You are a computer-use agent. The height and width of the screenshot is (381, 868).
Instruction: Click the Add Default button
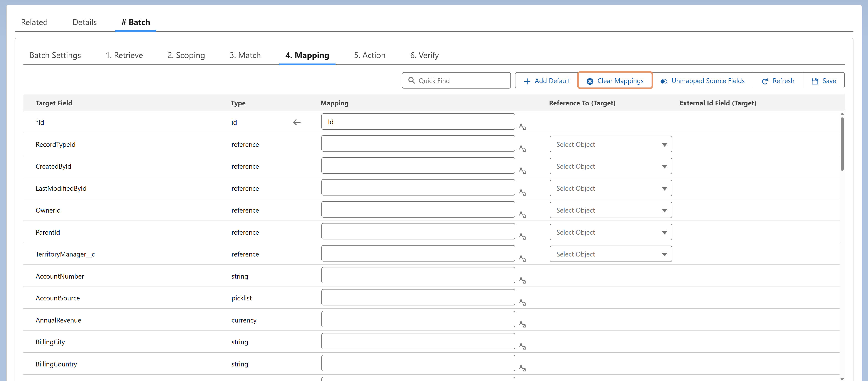tap(547, 81)
